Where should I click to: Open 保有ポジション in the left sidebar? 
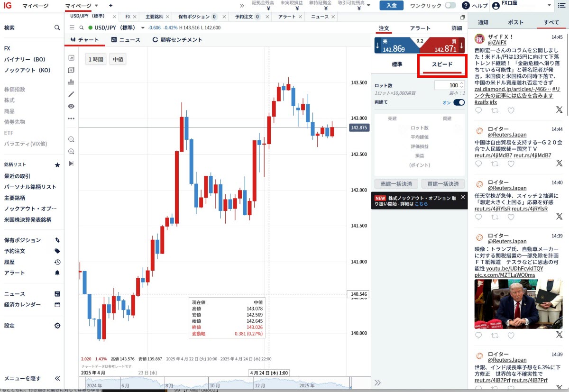click(22, 240)
